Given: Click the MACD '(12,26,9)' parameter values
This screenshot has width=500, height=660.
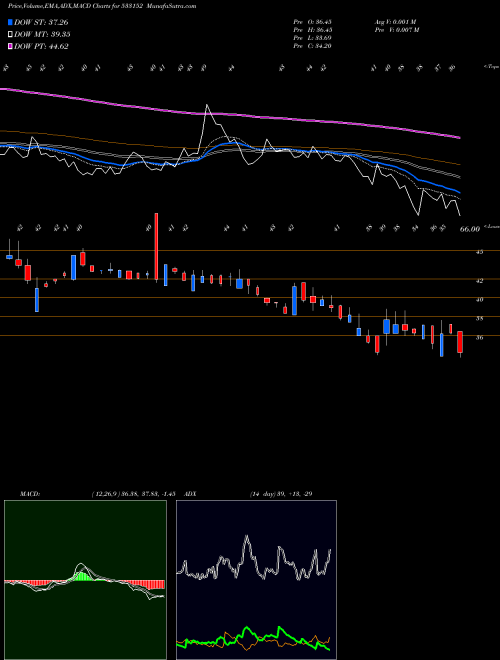Looking at the screenshot, I should pyautogui.click(x=133, y=494).
